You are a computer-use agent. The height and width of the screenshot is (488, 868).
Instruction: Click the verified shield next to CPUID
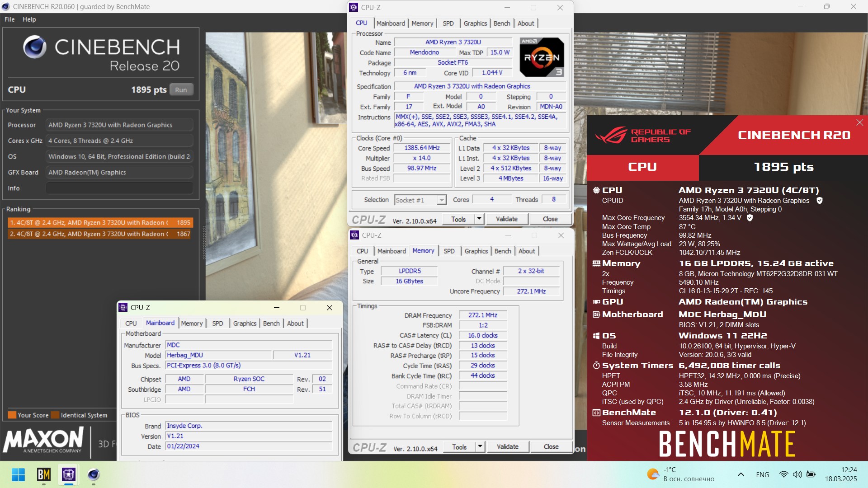[819, 200]
